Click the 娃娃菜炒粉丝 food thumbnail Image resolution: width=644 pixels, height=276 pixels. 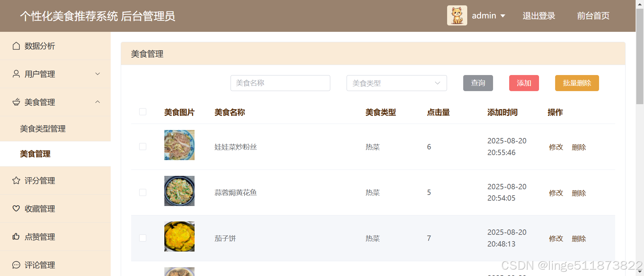point(179,145)
